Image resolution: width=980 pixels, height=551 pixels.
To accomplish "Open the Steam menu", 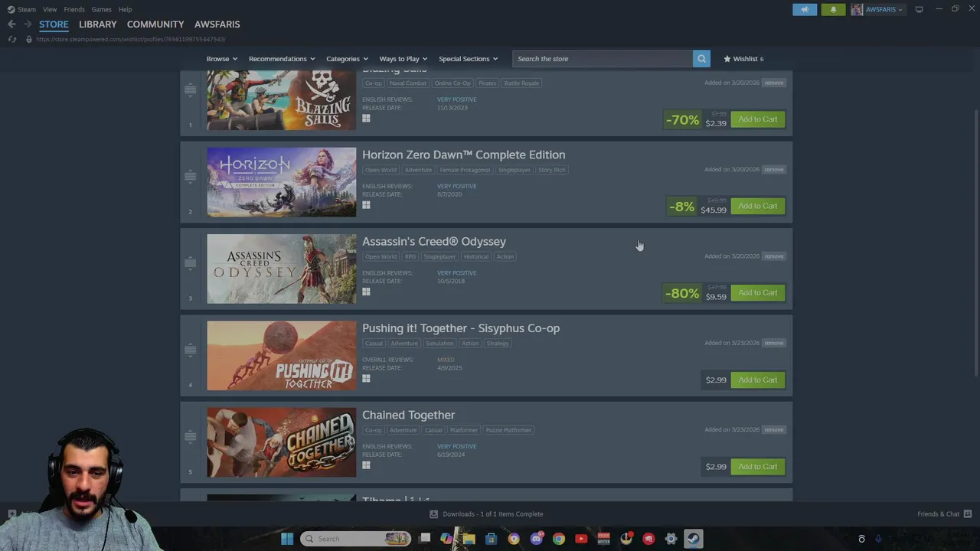I will 27,9.
